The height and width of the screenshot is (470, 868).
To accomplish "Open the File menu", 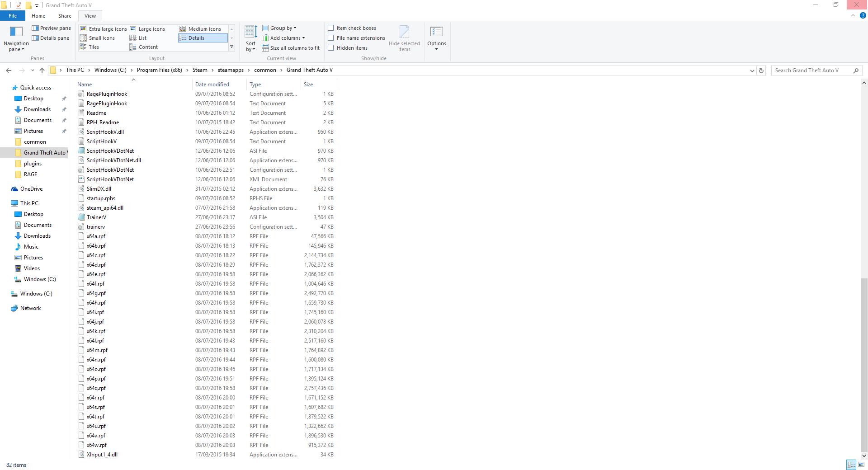I will point(13,16).
